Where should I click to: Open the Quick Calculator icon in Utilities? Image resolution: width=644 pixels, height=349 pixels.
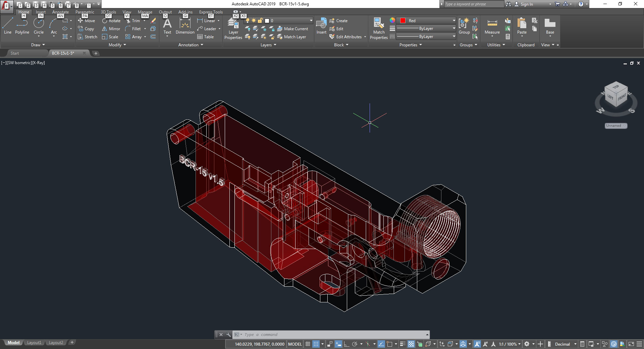[508, 37]
